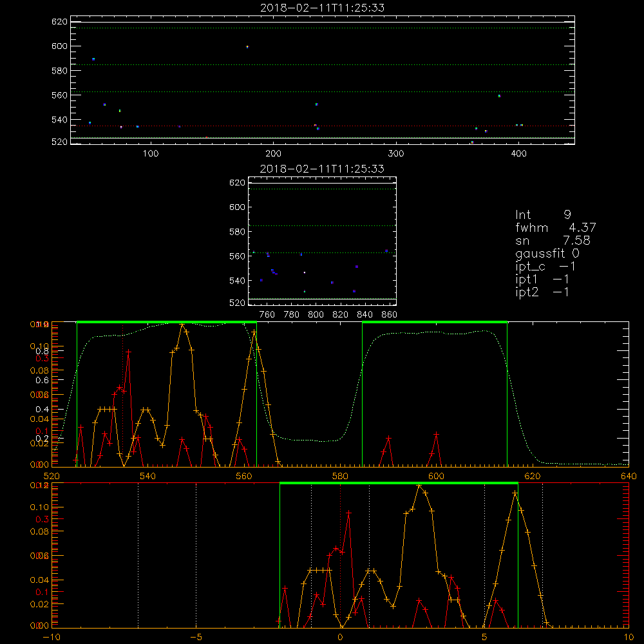Click the x-axis label '-10' of the bottom plot
This screenshot has width=644, height=644.
(x=52, y=638)
